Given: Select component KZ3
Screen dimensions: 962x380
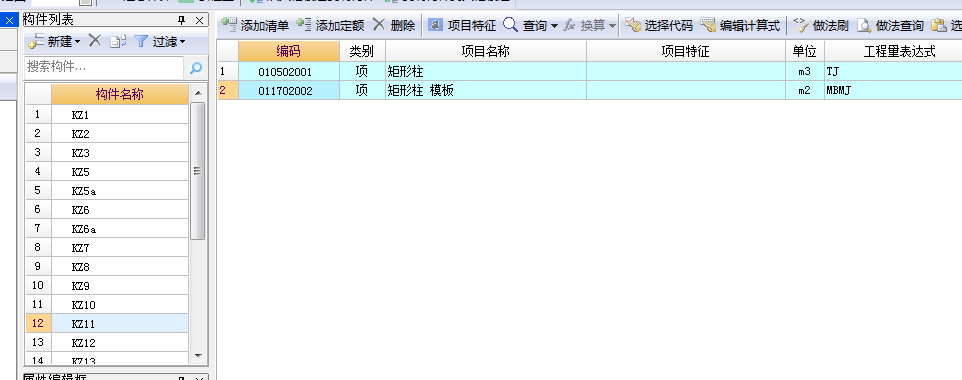Looking at the screenshot, I should point(120,152).
